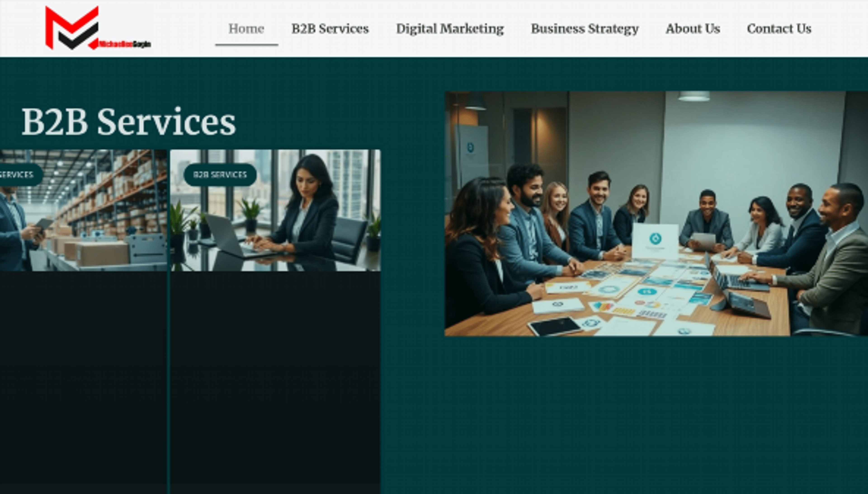
Task: Open the Digital Marketing menu item
Action: (x=450, y=29)
